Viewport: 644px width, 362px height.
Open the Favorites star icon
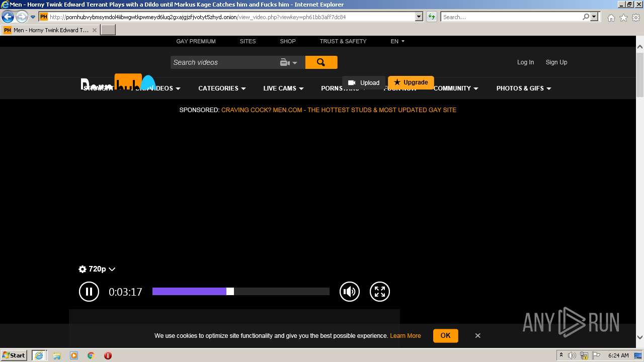pos(623,18)
